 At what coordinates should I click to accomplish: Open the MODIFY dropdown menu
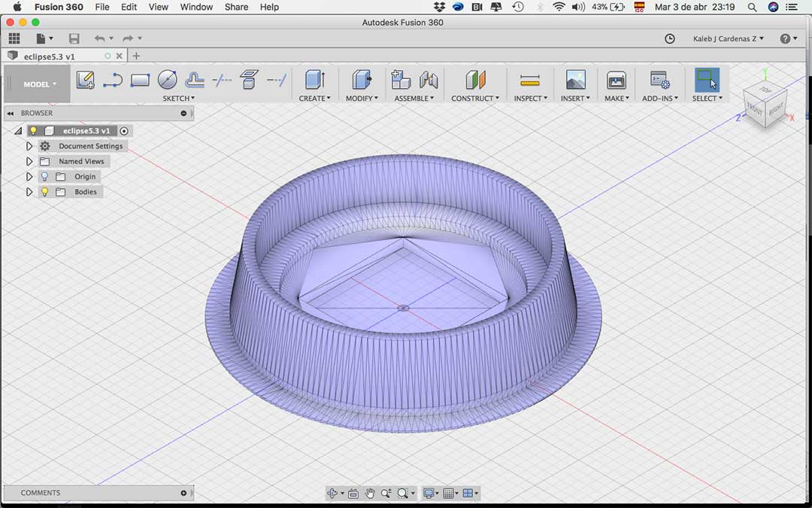362,98
